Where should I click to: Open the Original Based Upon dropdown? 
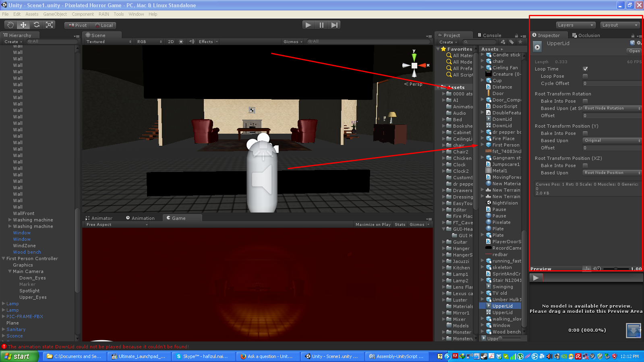point(612,141)
